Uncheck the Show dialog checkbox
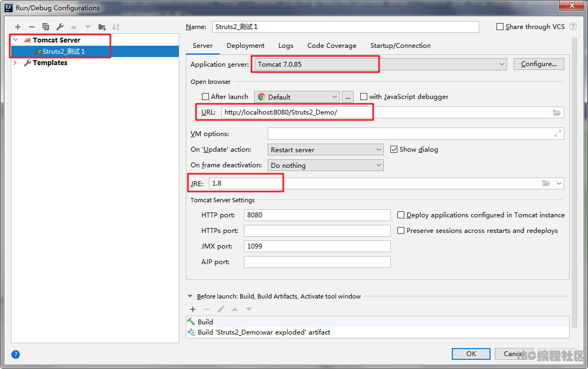 click(x=394, y=150)
